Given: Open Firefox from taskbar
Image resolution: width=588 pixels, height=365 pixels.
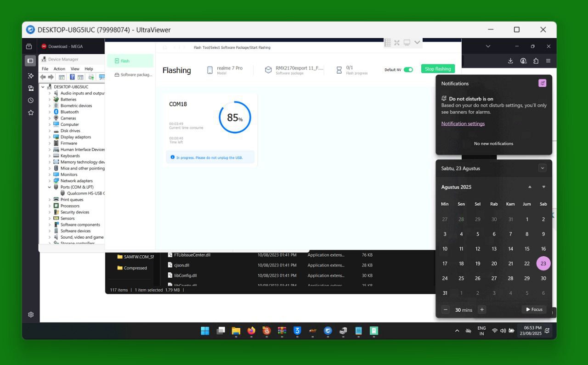Looking at the screenshot, I should [251, 331].
